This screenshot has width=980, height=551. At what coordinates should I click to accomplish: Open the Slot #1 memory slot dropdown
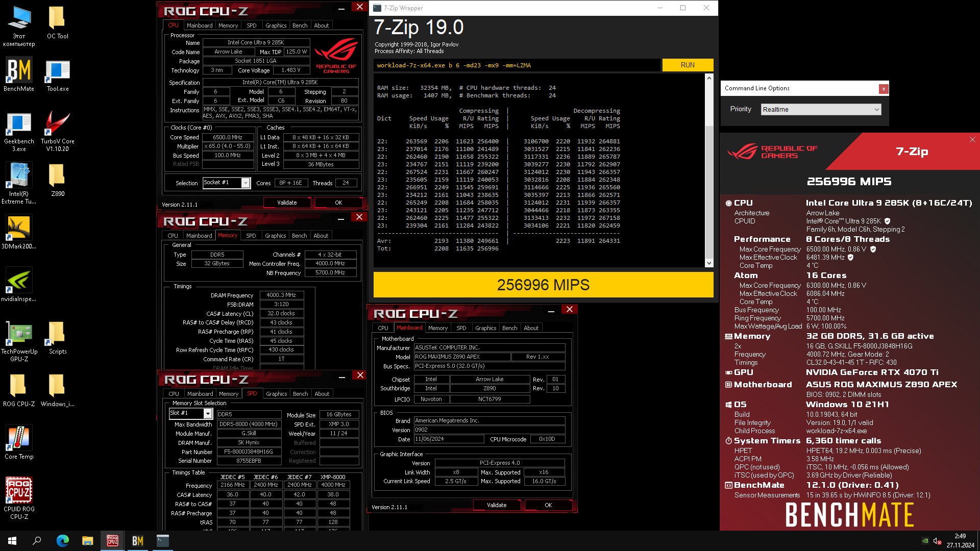coord(190,413)
